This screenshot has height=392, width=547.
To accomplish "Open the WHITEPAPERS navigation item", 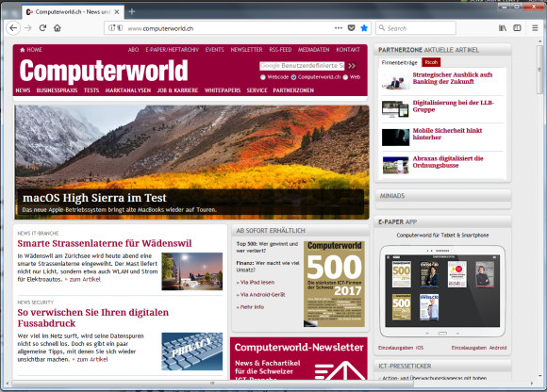I will click(x=223, y=90).
